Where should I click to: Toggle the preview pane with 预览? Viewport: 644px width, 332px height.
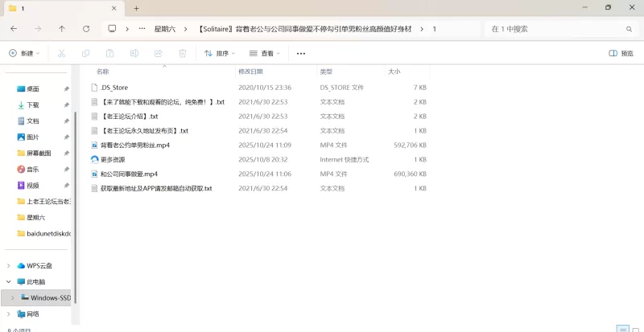click(x=621, y=53)
